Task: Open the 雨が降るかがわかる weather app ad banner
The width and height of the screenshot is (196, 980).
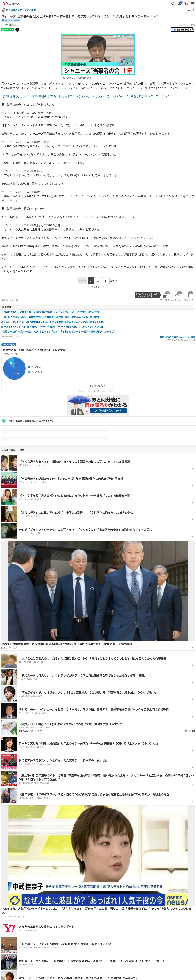Action: point(98,405)
